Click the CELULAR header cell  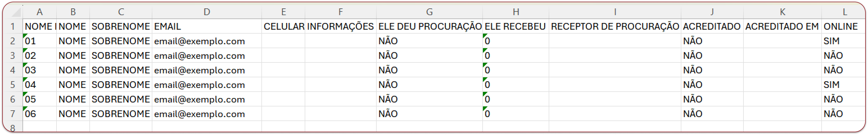click(x=283, y=27)
